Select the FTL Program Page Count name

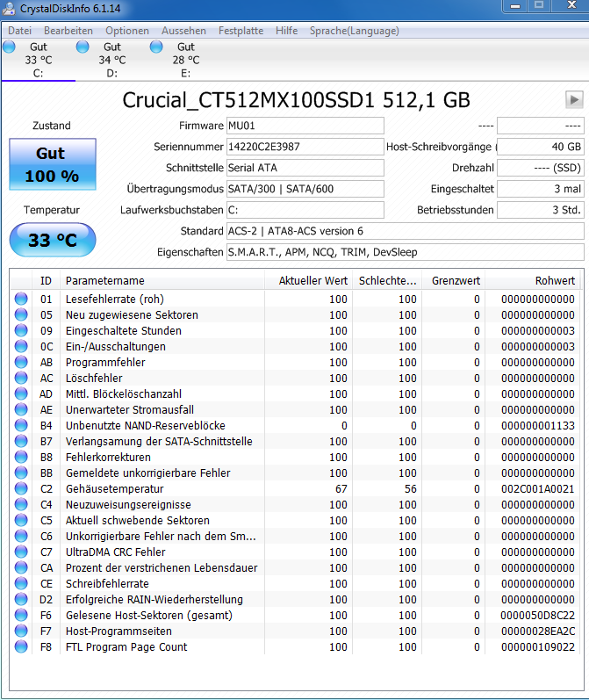point(126,647)
